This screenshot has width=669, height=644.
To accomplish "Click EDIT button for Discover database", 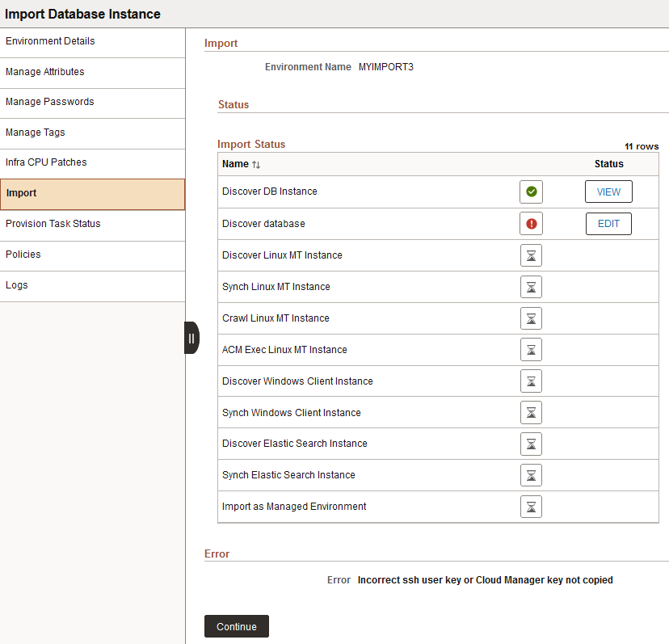I will point(608,224).
